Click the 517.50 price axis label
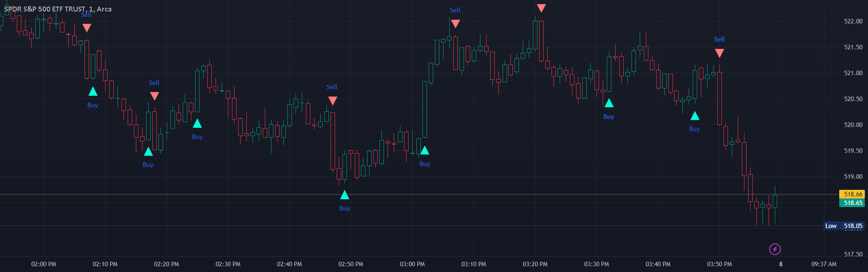868x272 pixels. click(x=853, y=254)
